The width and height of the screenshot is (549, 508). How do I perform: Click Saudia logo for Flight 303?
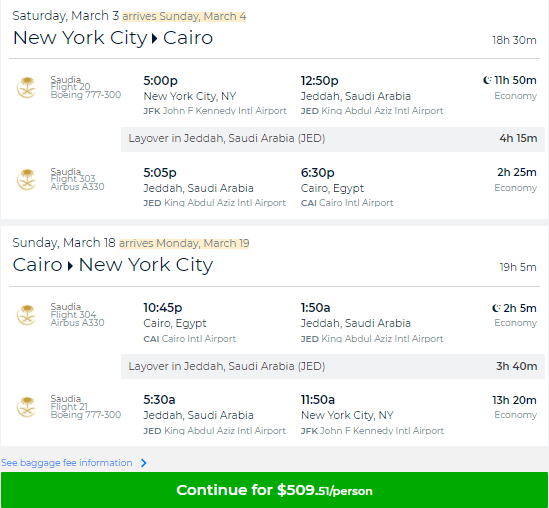27,180
